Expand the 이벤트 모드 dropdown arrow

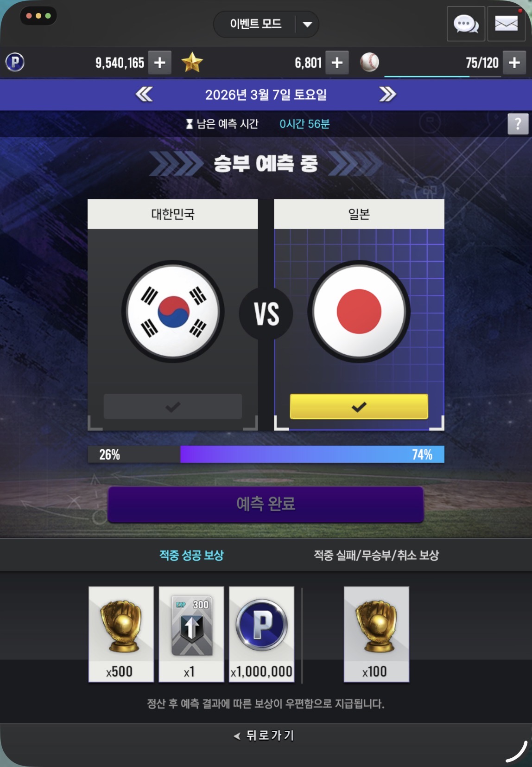[x=307, y=24]
